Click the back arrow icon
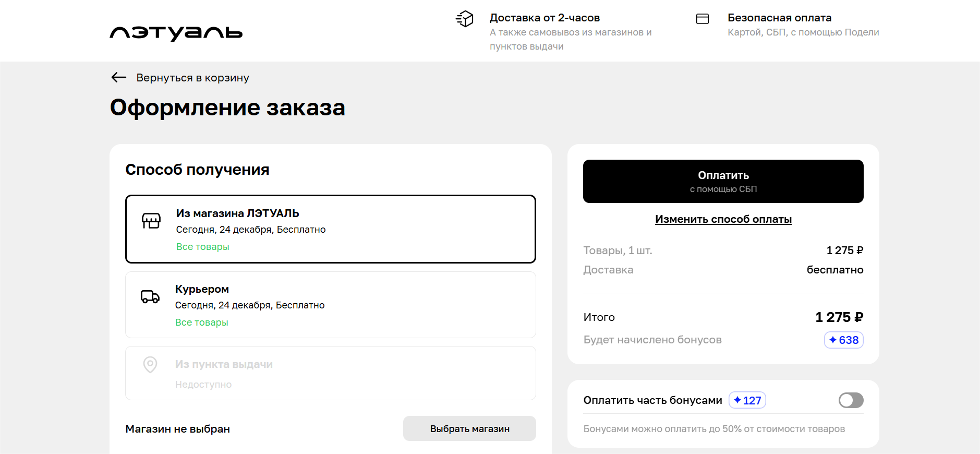The height and width of the screenshot is (454, 980). point(119,78)
